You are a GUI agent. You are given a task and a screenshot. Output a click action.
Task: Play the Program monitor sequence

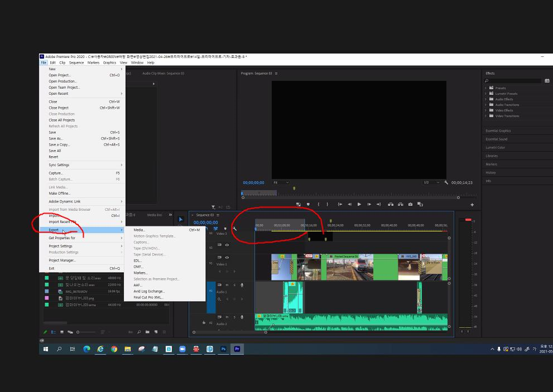tap(359, 204)
